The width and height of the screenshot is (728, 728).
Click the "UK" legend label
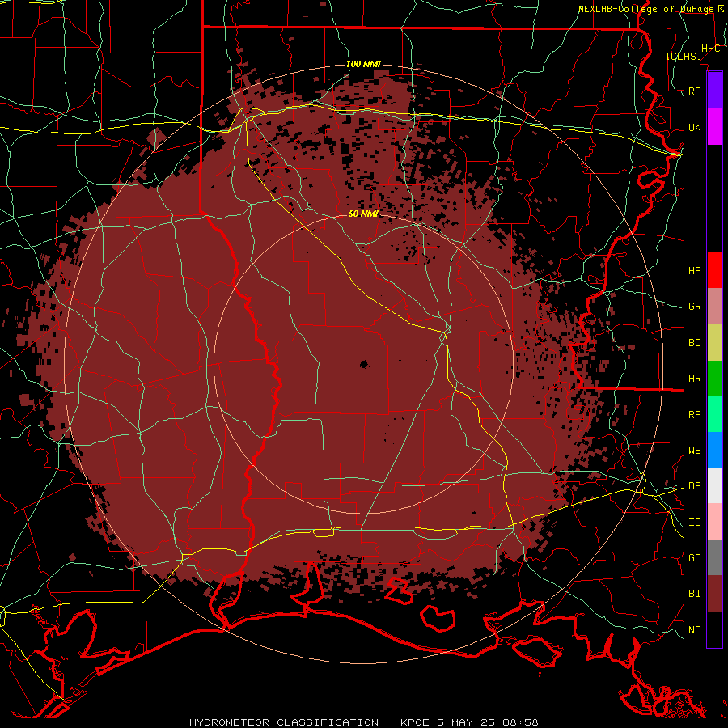tap(694, 127)
